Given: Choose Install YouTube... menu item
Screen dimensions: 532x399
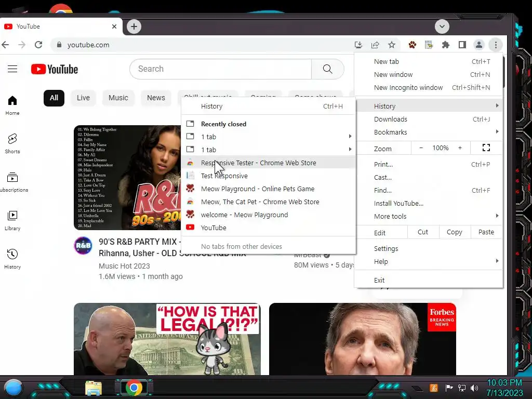Looking at the screenshot, I should [x=428, y=203].
